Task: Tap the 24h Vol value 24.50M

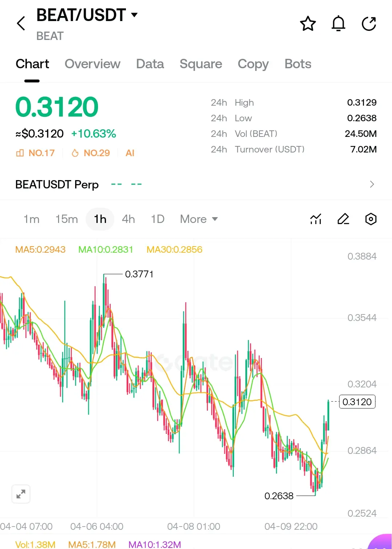Action: coord(361,134)
